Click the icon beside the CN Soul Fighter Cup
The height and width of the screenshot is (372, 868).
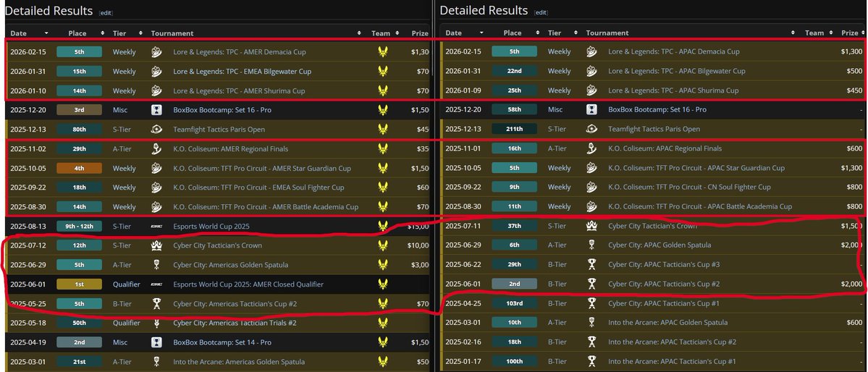[x=591, y=187]
